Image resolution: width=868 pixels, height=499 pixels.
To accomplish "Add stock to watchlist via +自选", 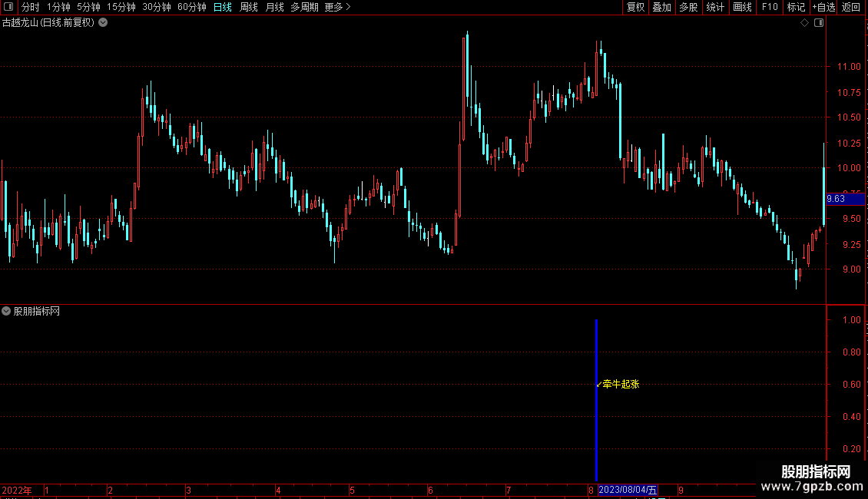I will coord(823,7).
